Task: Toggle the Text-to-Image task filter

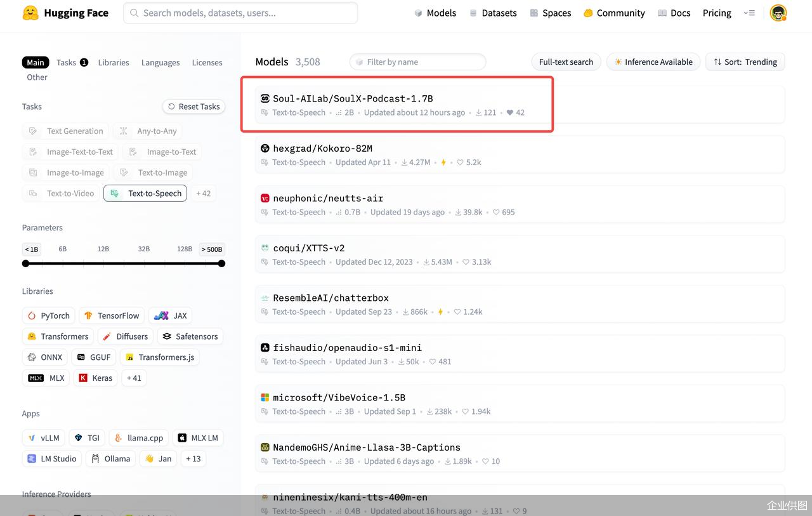Action: click(153, 173)
